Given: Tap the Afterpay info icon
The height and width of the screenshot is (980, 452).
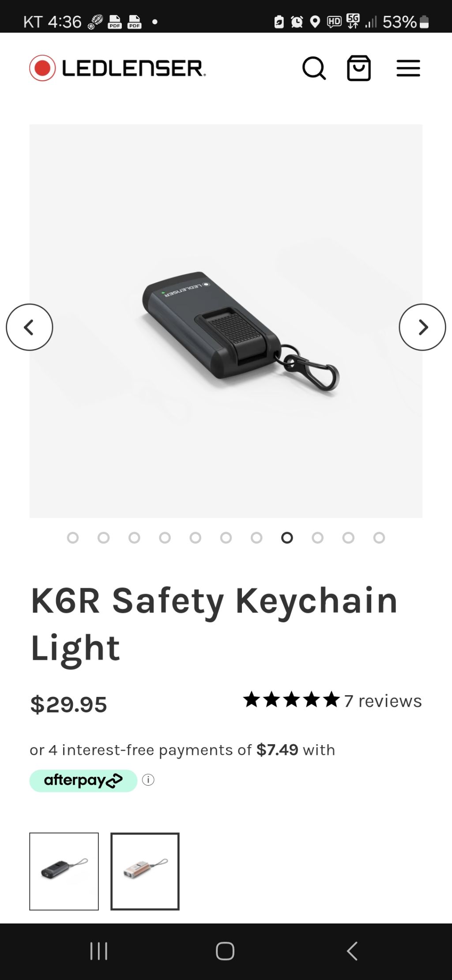Looking at the screenshot, I should (148, 780).
